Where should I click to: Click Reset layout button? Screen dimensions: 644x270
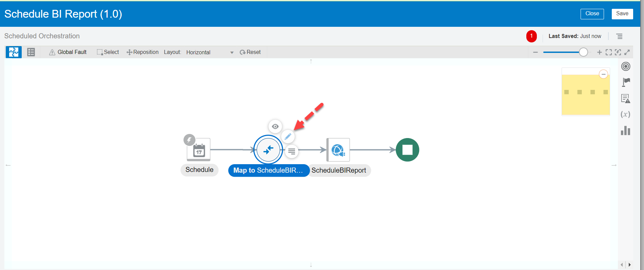click(250, 52)
